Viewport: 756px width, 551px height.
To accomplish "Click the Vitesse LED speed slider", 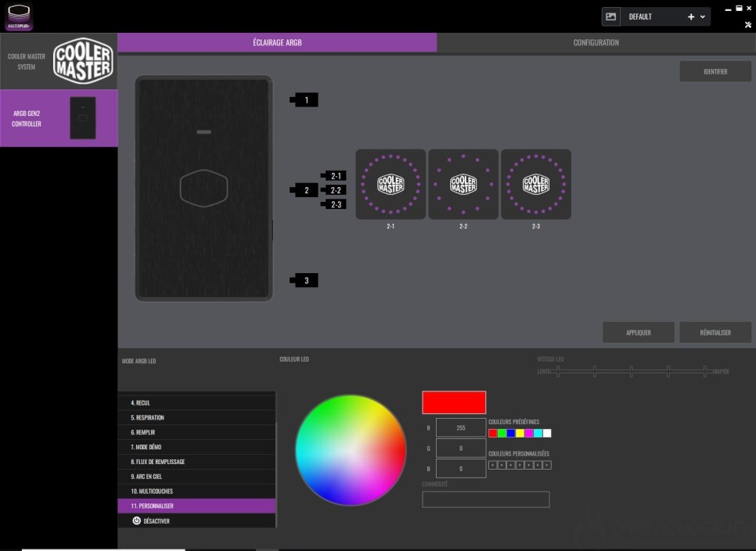I will 632,371.
